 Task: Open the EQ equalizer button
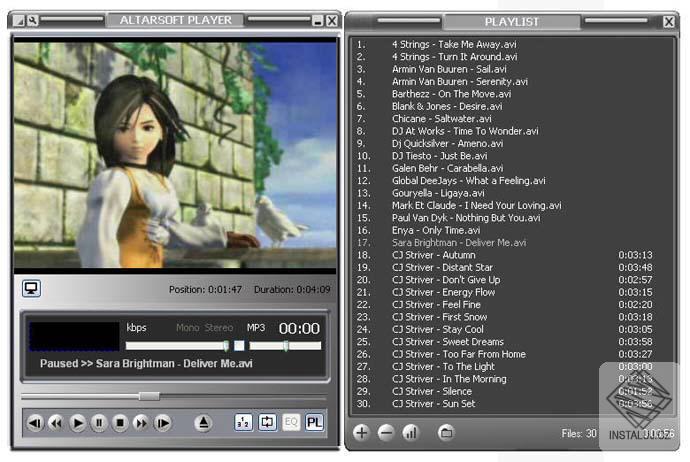[x=290, y=423]
